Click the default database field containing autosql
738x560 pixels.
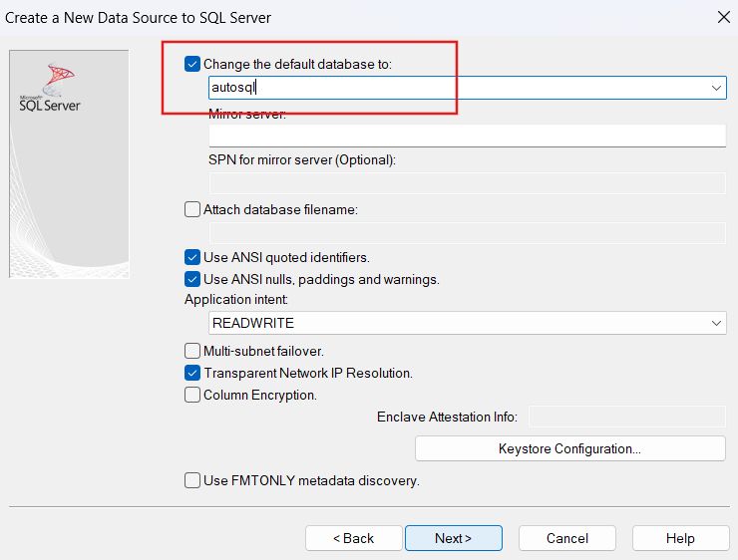(x=468, y=88)
